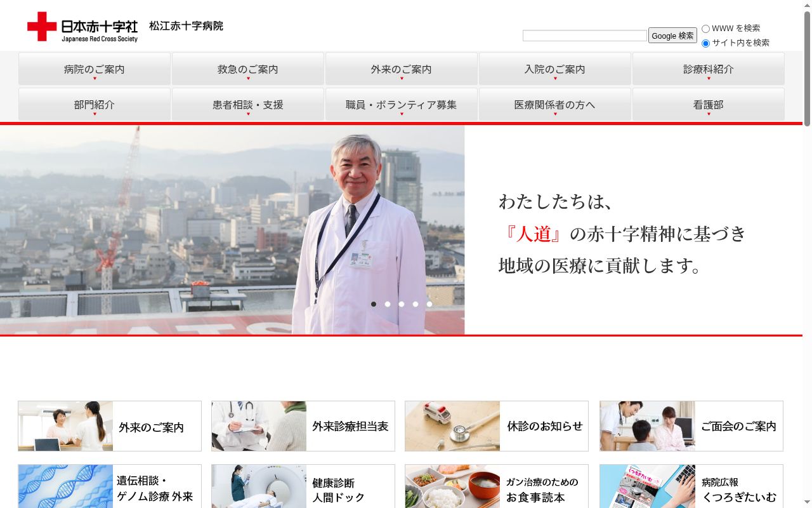Select the third carousel slide dot
Viewport: 812px width, 508px height.
pyautogui.click(x=402, y=304)
